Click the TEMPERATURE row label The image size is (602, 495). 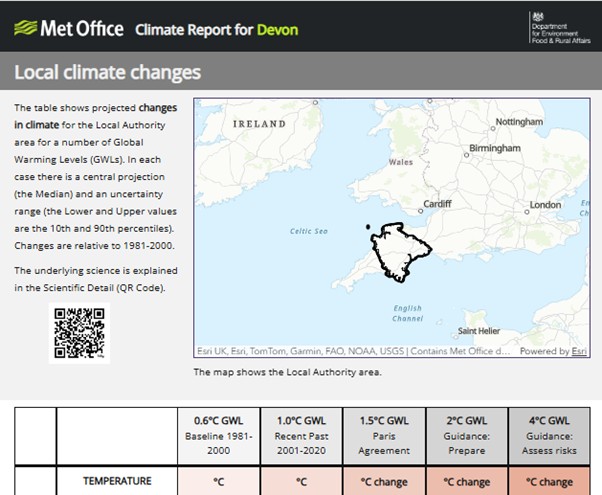(116, 481)
